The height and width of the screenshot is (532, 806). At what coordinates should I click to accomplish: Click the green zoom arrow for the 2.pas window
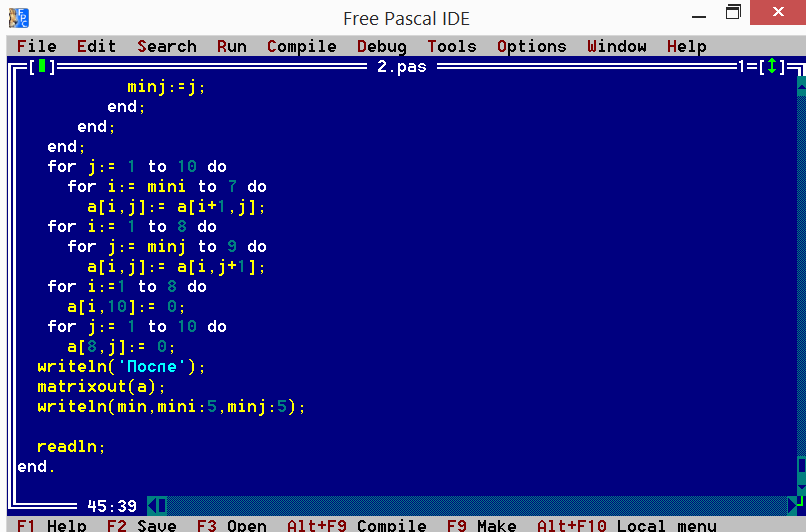(771, 67)
